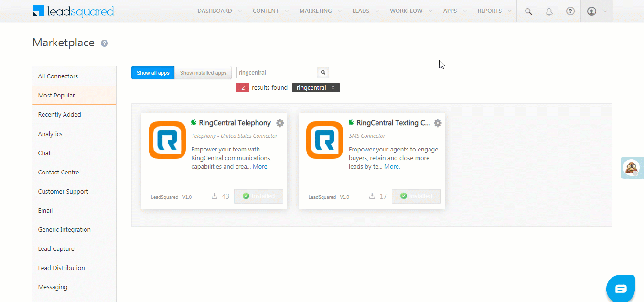Switch to Show installed apps
Screen dimensions: 644x302
pos(203,73)
